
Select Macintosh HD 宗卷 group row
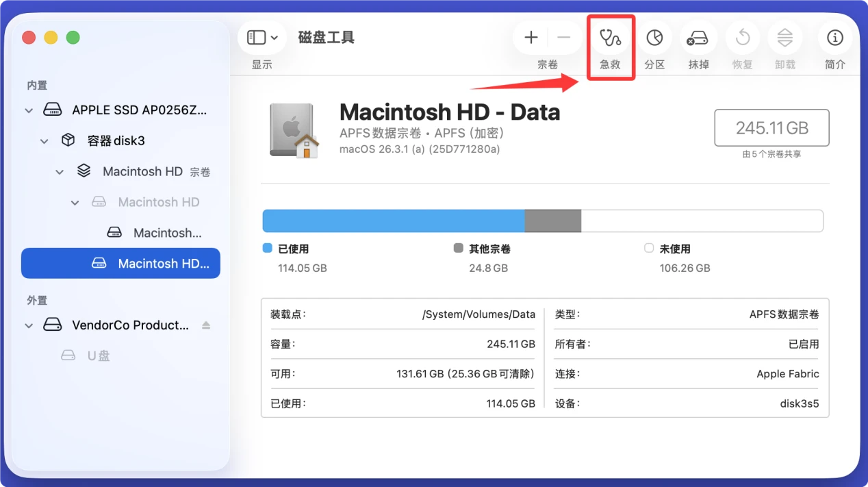120,171
